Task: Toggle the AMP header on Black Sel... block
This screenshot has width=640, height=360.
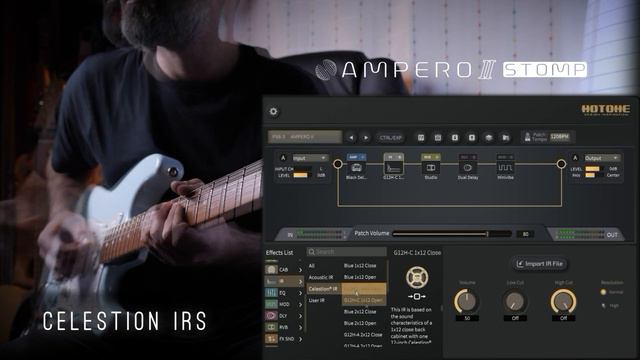Action: 356,157
